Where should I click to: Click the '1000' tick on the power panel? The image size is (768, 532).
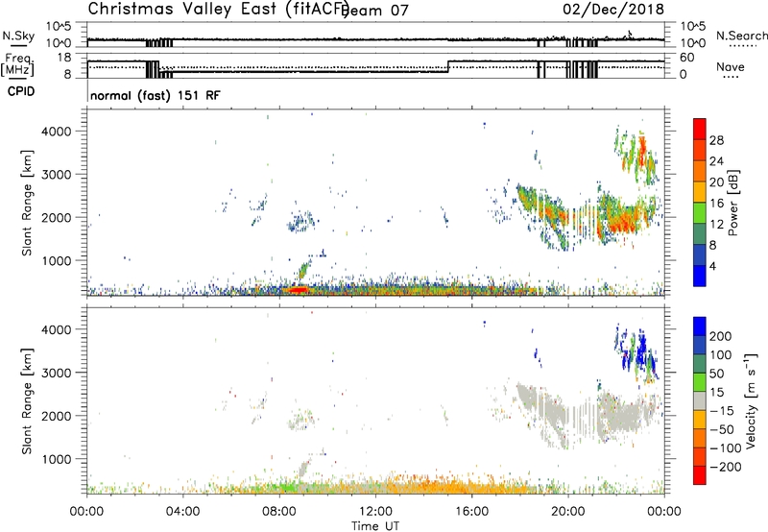coord(57,260)
